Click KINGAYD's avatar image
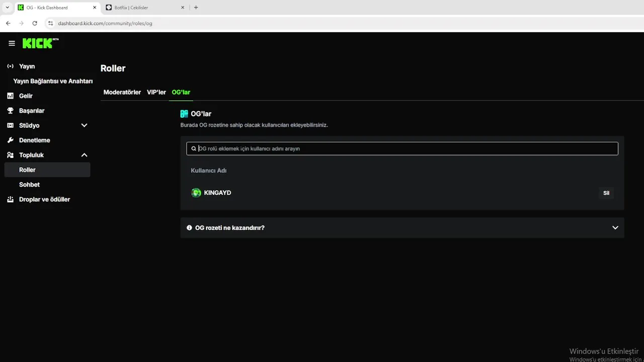Viewport: 644px width, 362px height. (196, 193)
